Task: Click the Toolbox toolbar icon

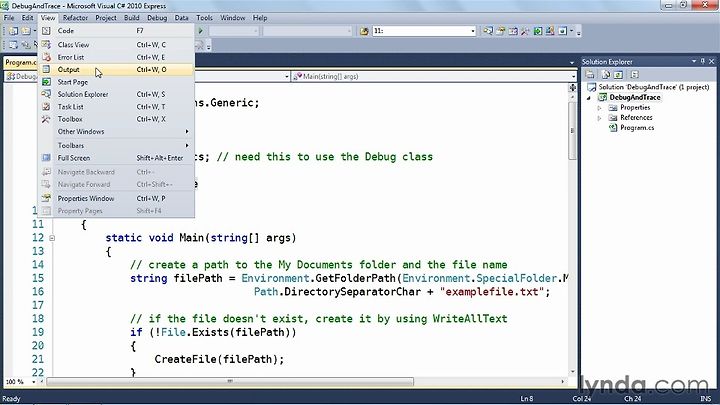Action: (525, 31)
